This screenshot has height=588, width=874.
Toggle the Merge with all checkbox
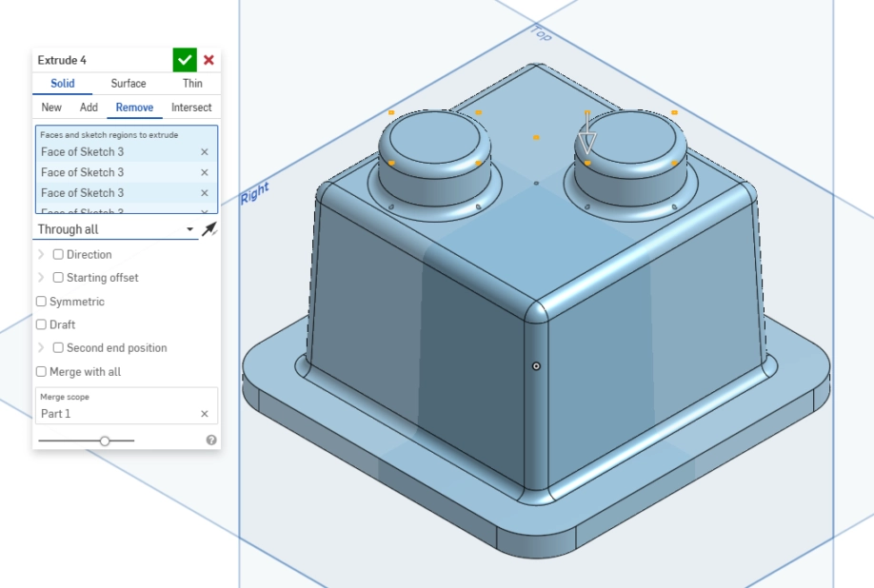(41, 371)
